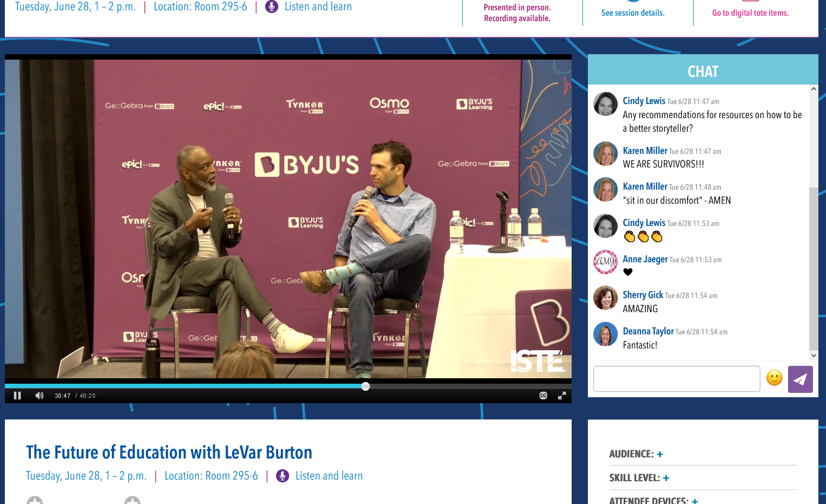Click Anne Jaeger's profile avatar
Viewport: 826px width, 504px height.
click(606, 262)
